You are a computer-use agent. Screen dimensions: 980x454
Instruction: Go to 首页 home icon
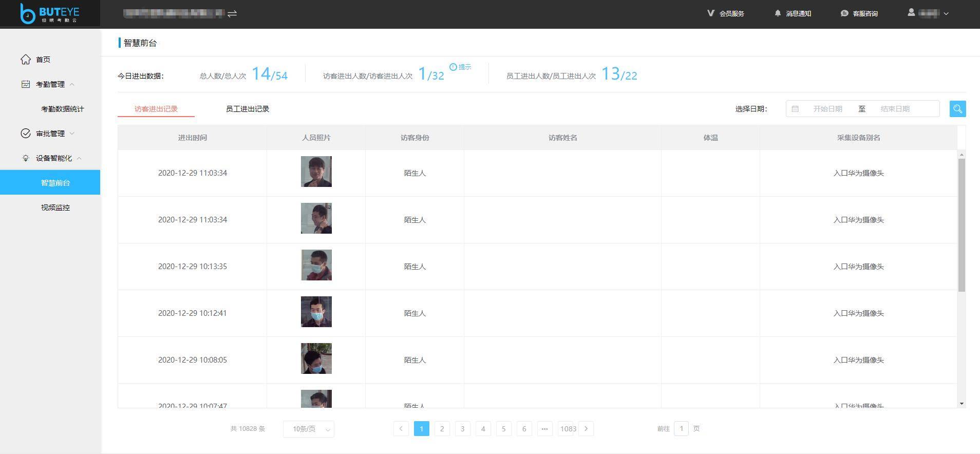[26, 60]
